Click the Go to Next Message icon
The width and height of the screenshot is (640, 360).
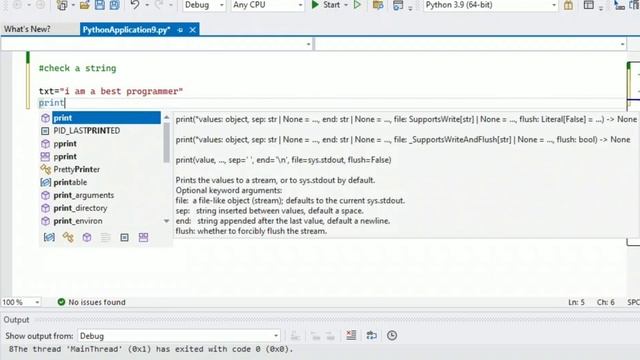(330, 336)
